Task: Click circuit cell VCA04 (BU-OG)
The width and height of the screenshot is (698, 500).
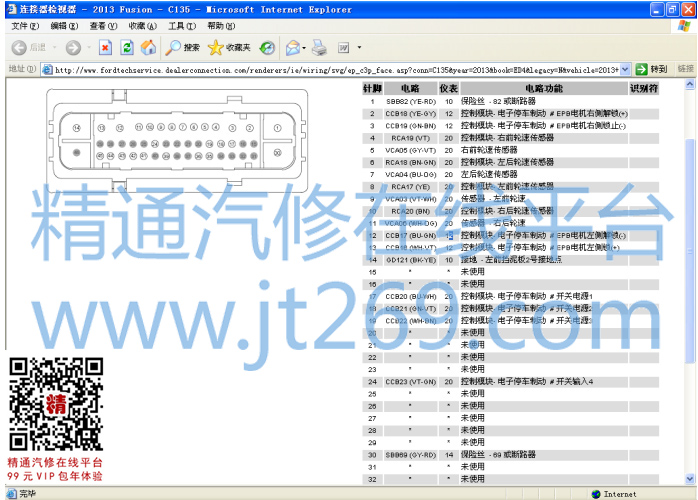Action: [x=410, y=175]
